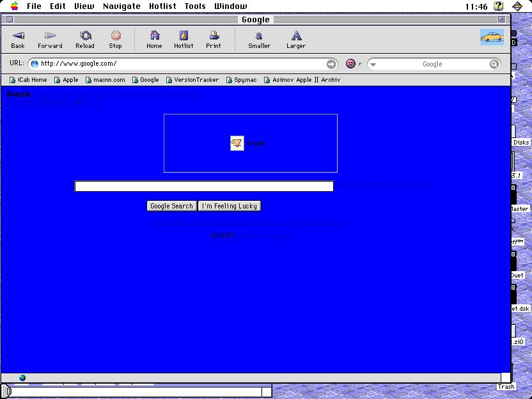Viewport: 532px width, 399px height.
Task: Click the globe icon in URL field
Action: (35, 64)
